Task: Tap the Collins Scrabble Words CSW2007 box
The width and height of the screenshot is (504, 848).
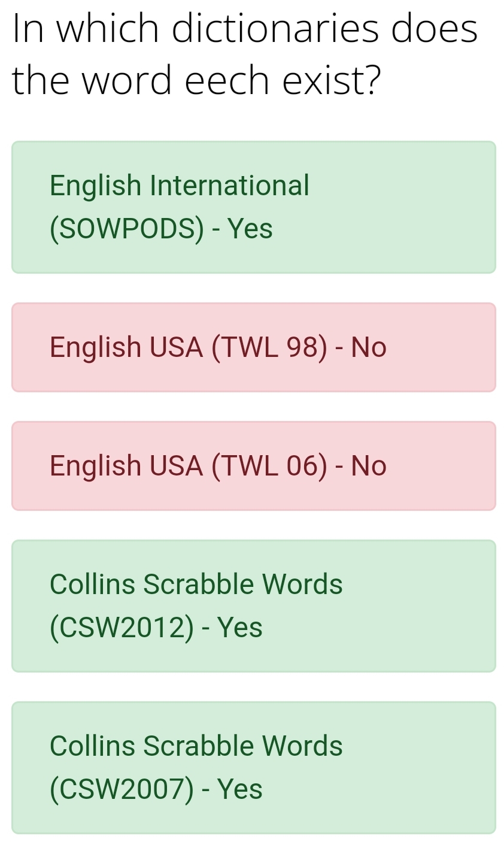Action: (x=254, y=768)
